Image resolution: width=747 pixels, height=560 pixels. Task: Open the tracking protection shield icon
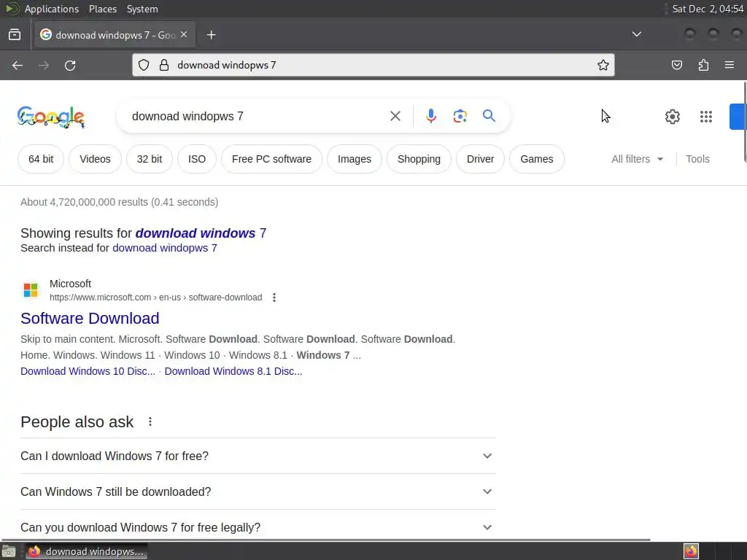tap(144, 65)
